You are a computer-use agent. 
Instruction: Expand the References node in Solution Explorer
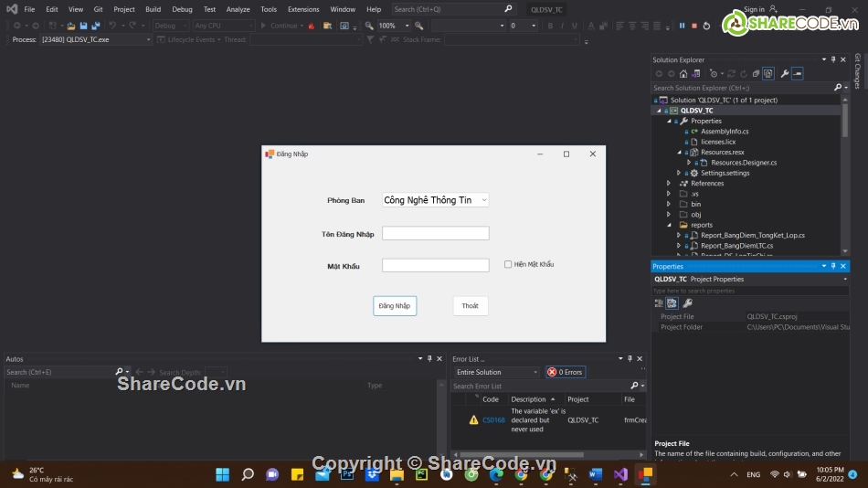pyautogui.click(x=669, y=184)
